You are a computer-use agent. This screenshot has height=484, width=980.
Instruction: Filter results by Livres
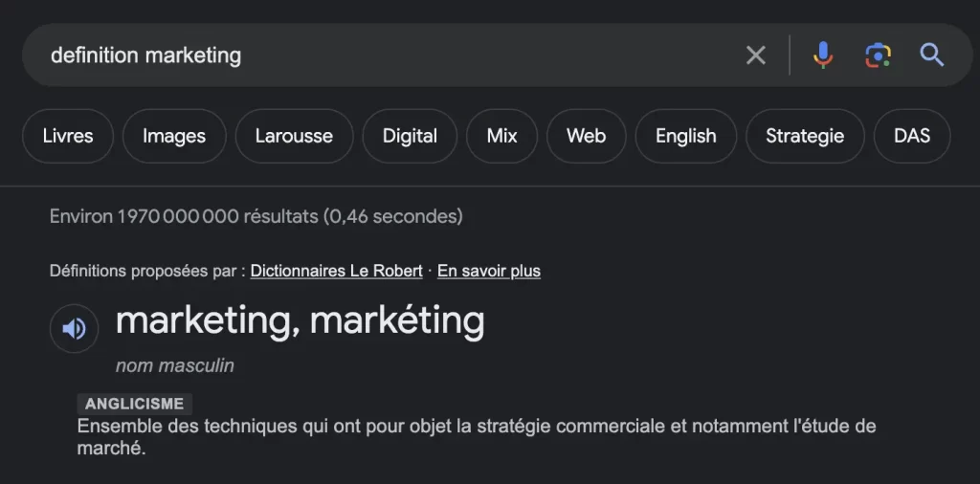tap(68, 136)
